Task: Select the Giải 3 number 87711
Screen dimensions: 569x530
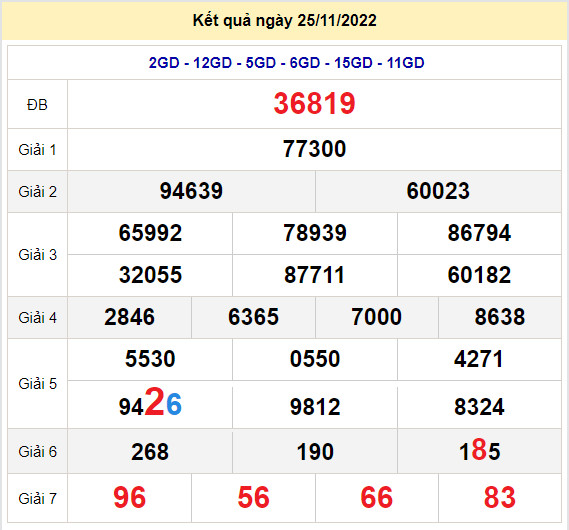Action: click(x=314, y=275)
